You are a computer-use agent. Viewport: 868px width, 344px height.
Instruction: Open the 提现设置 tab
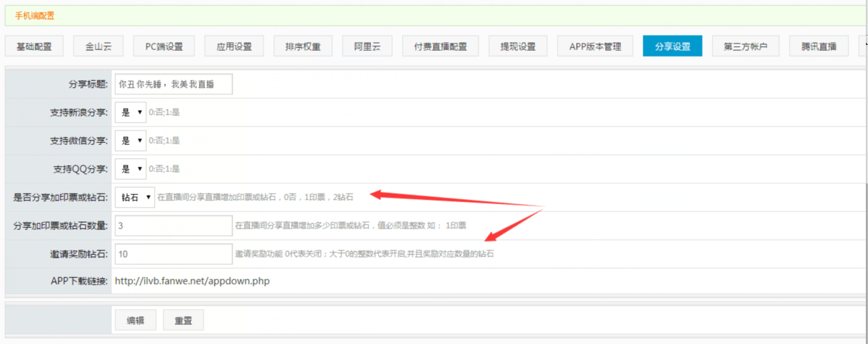click(x=518, y=46)
